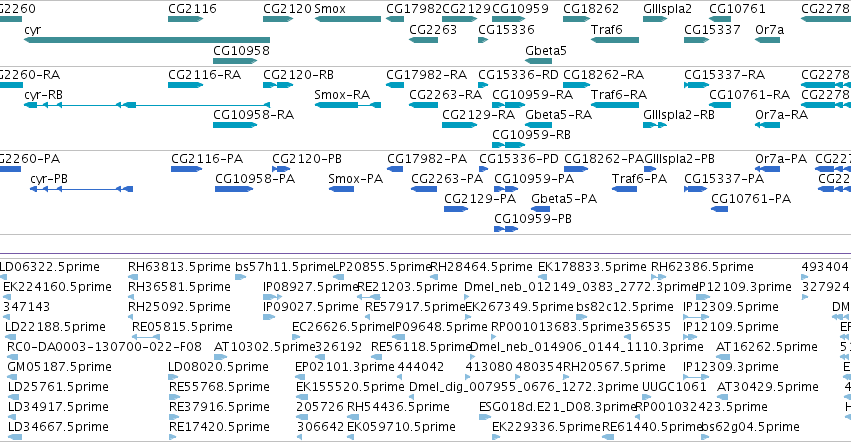This screenshot has width=851, height=442.
Task: Select the Gbeta5-PA protein bar
Action: point(542,209)
